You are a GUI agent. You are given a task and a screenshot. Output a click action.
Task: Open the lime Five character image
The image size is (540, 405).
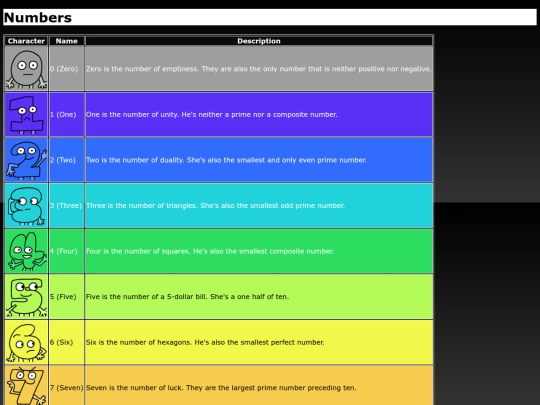(x=26, y=297)
